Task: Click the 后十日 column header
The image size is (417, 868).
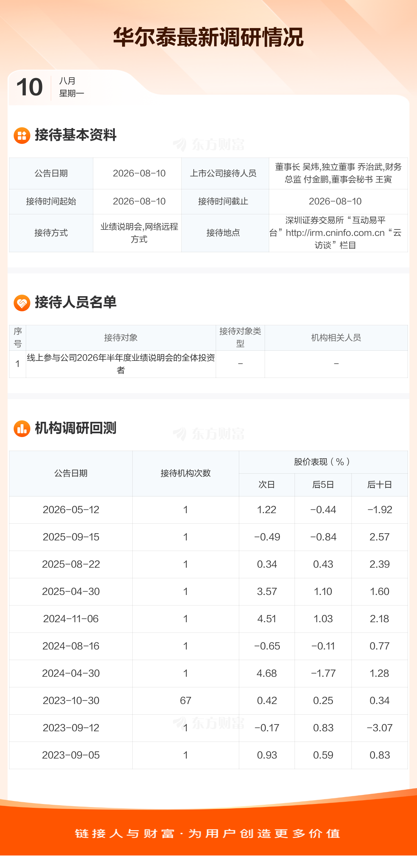Action: click(x=379, y=485)
